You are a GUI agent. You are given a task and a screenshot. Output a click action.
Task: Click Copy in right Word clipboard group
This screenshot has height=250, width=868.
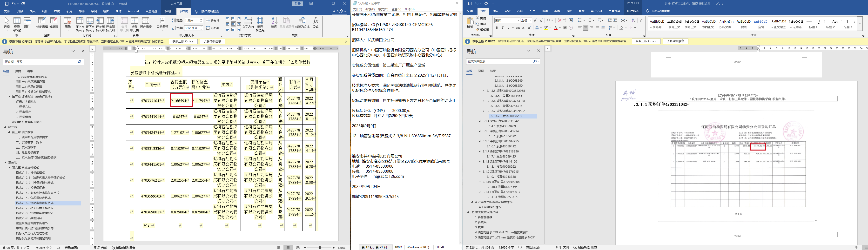[481, 24]
